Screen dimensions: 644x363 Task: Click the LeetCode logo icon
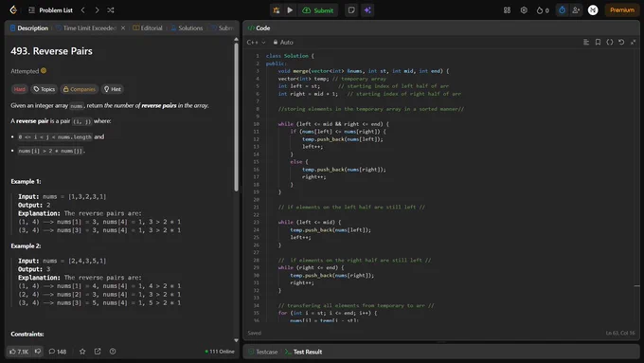click(13, 9)
